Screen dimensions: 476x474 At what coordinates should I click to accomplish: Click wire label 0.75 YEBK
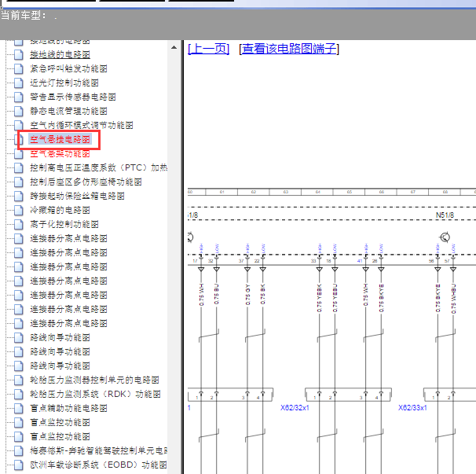point(320,298)
